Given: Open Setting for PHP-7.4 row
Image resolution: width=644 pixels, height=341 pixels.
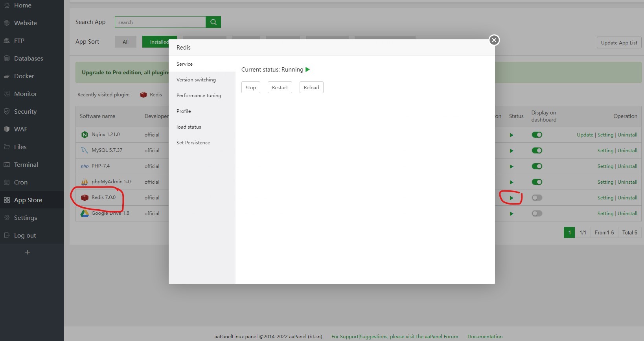Looking at the screenshot, I should point(605,166).
